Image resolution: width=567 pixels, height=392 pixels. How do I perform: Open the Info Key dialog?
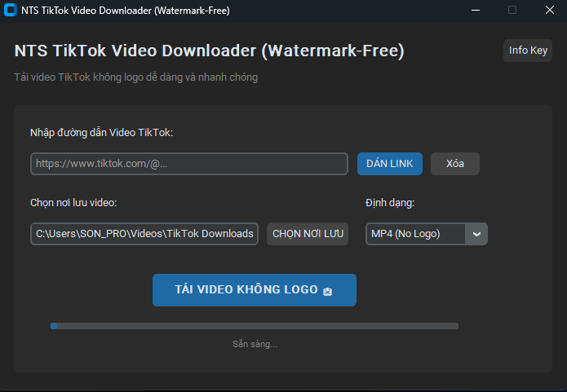click(x=528, y=51)
